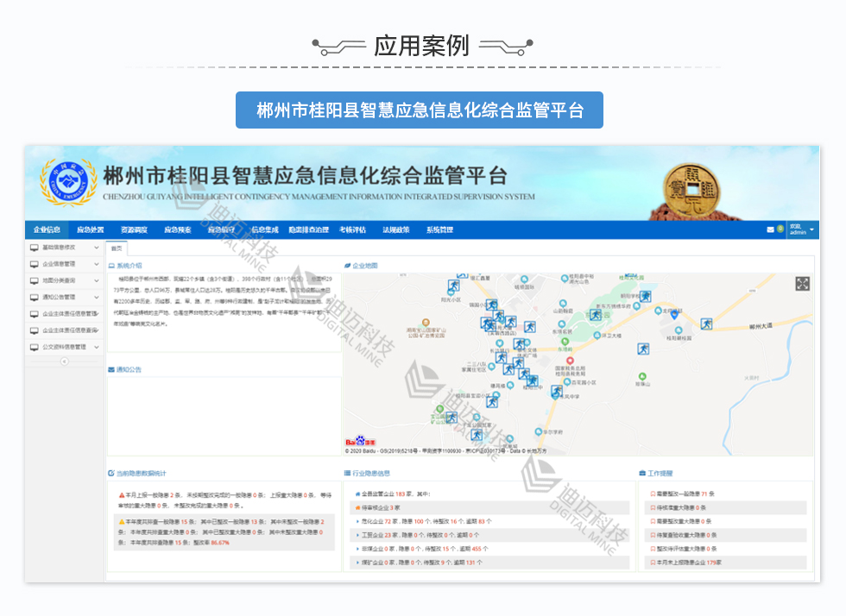This screenshot has height=616, width=846.
Task: Click the map fullscreen expand icon
Action: (802, 284)
